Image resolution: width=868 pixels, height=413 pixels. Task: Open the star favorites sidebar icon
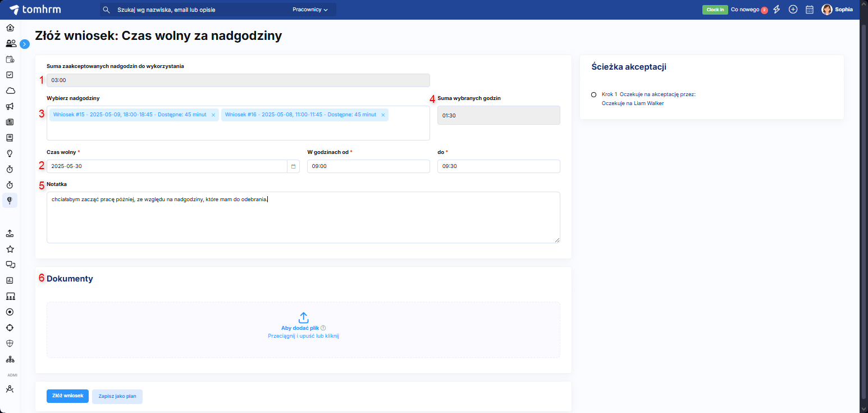pyautogui.click(x=10, y=249)
